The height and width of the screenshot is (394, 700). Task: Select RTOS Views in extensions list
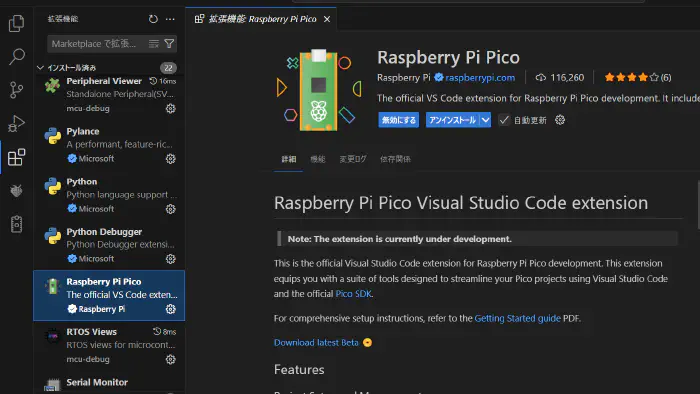[109, 345]
